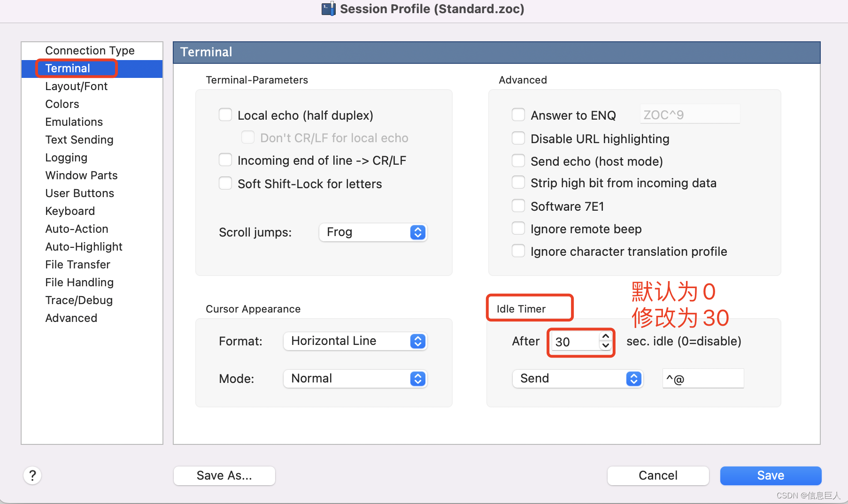Check Incoming end of line -> CR/LF
Viewport: 848px width, 504px height.
pyautogui.click(x=225, y=160)
